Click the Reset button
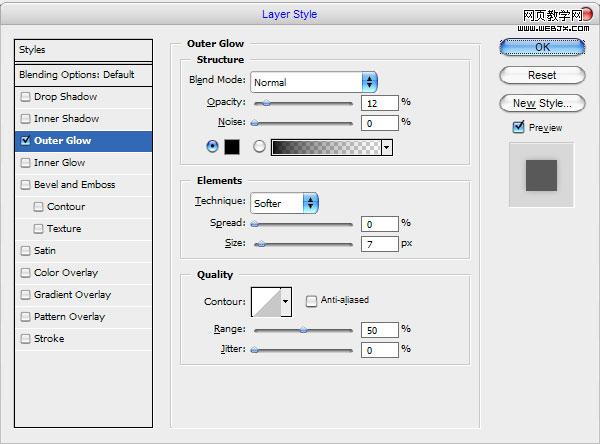The width and height of the screenshot is (600, 444). click(x=542, y=75)
